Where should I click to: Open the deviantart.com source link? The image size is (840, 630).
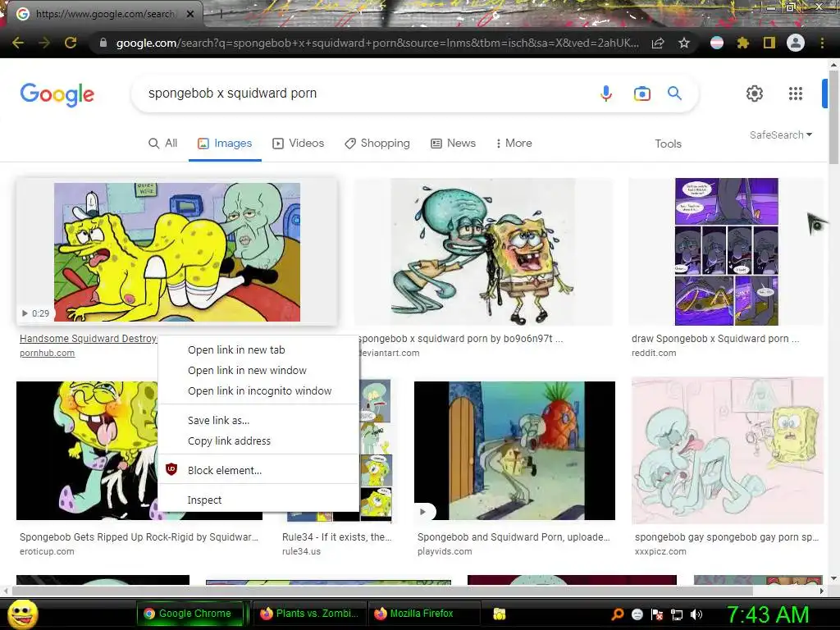390,353
